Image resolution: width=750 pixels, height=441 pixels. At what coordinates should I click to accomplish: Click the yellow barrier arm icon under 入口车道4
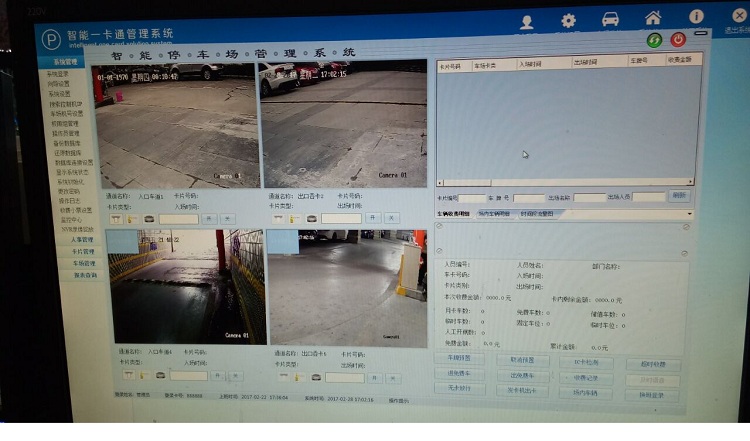pos(143,375)
